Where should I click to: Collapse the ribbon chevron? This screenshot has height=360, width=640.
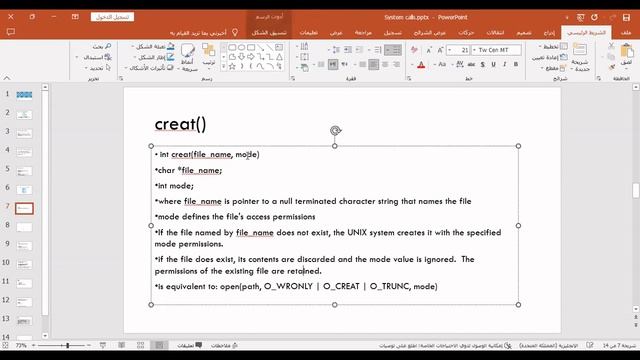click(7, 78)
